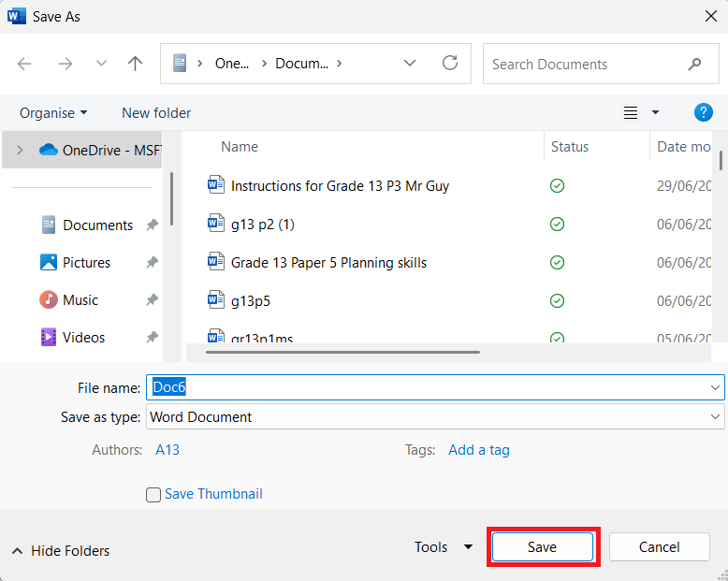Screen dimensions: 728x581
Task: Expand the OneDrive - MSFT tree node
Action: click(x=20, y=150)
